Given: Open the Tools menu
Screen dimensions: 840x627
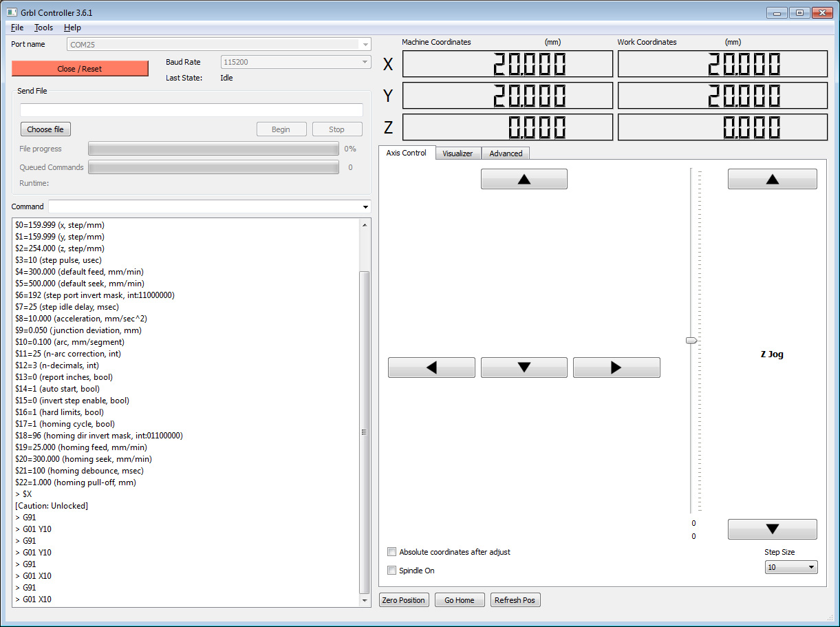Looking at the screenshot, I should pos(43,28).
